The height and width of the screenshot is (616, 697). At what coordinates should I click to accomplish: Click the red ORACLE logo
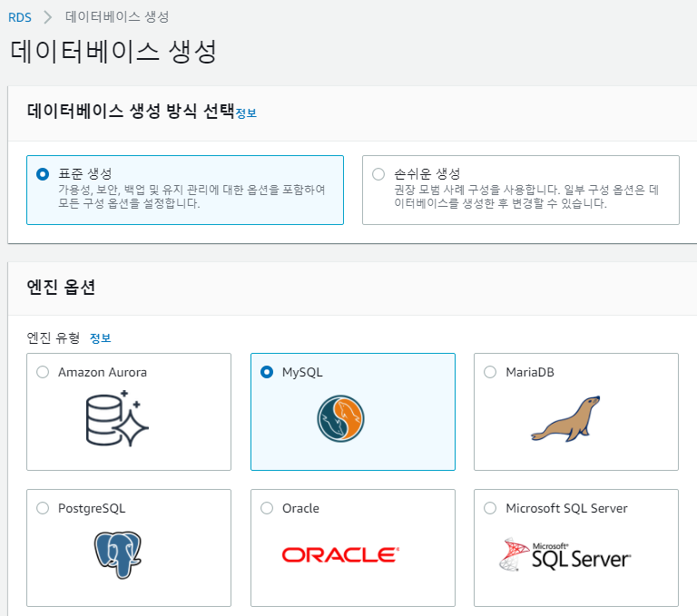(x=340, y=555)
